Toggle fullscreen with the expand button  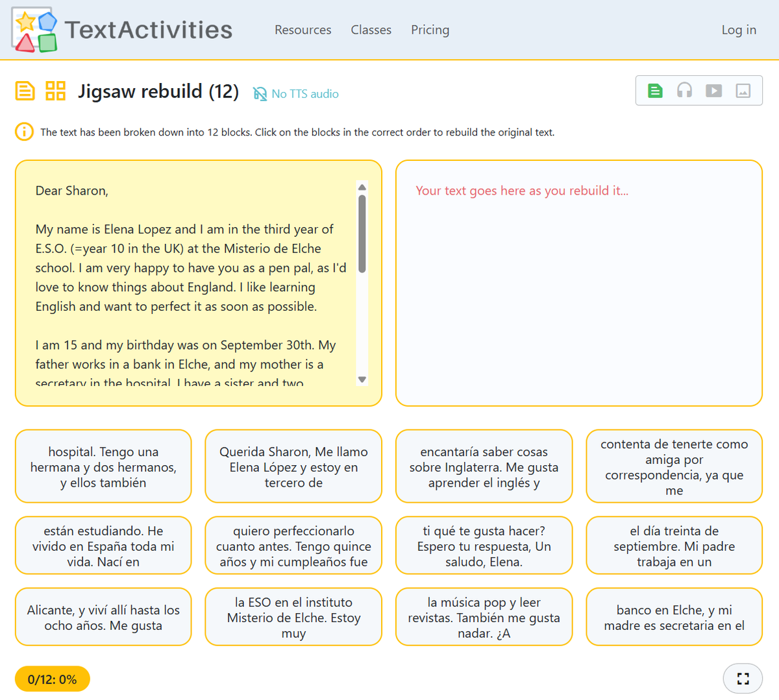pyautogui.click(x=743, y=679)
